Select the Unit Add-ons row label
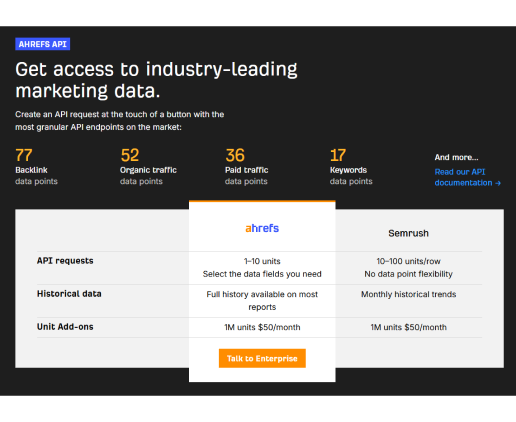 [x=65, y=327]
